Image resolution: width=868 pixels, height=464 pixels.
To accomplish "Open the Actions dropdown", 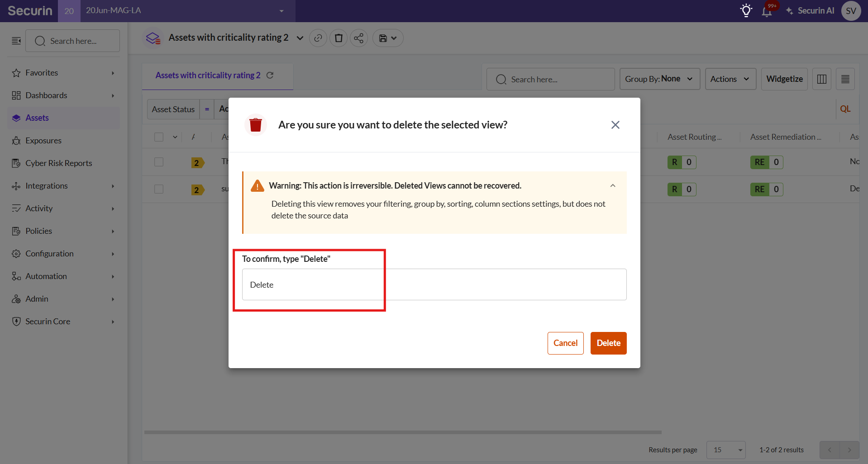I will [730, 79].
